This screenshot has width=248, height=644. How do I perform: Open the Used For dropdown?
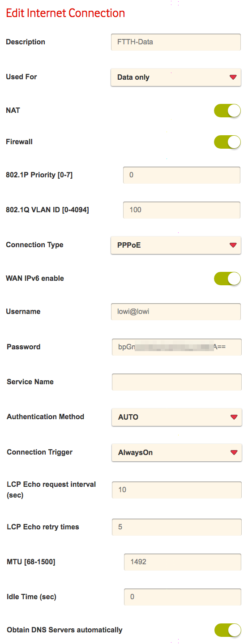176,77
